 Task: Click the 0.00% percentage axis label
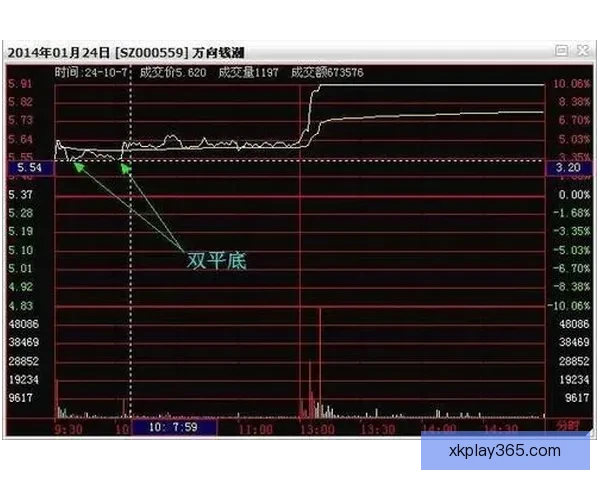[574, 195]
